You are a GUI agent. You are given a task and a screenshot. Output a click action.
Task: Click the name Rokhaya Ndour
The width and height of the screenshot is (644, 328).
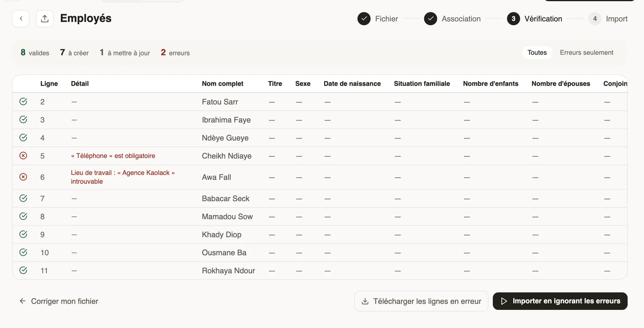[x=229, y=271]
